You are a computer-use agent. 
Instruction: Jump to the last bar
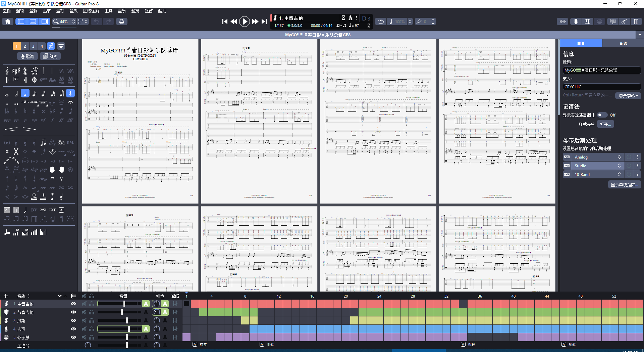click(x=264, y=21)
